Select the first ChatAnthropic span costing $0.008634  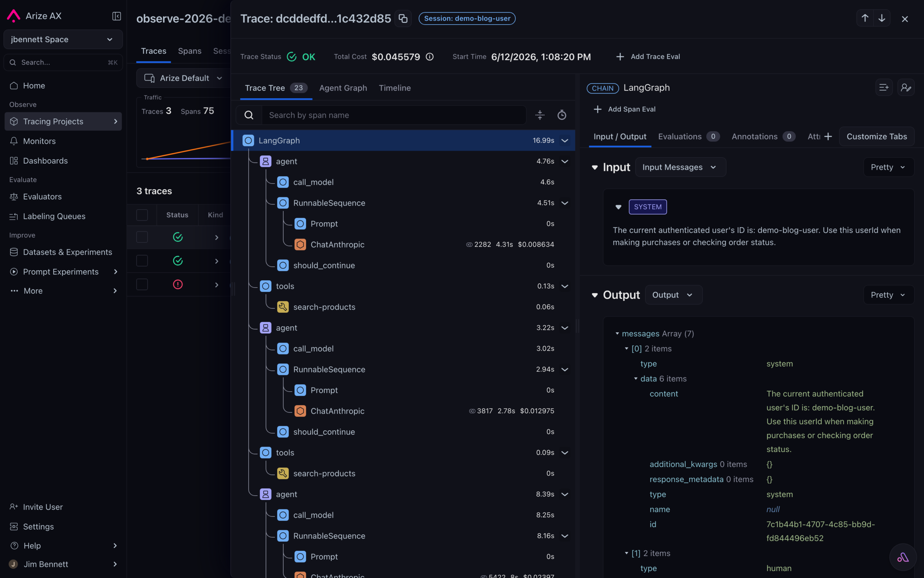[x=403, y=244]
